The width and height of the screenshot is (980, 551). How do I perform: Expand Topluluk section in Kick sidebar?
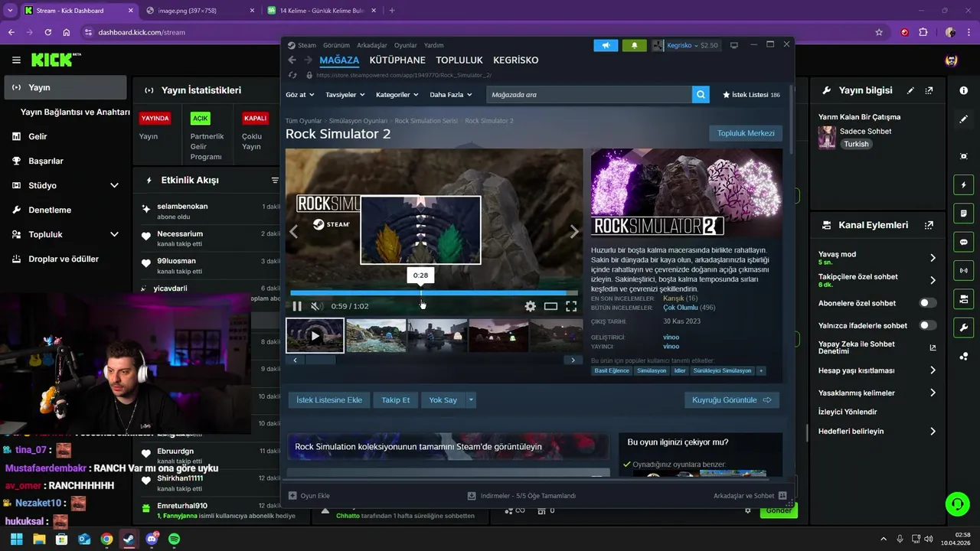coord(114,234)
